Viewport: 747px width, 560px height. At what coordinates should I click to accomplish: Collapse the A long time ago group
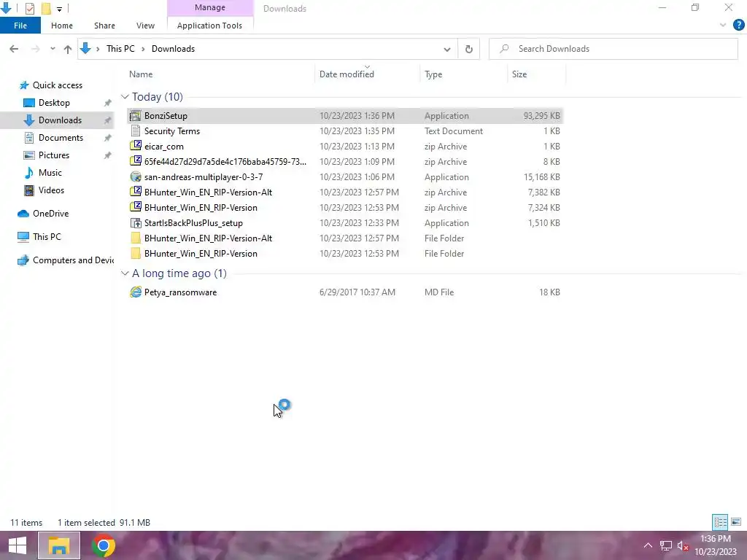coord(125,273)
